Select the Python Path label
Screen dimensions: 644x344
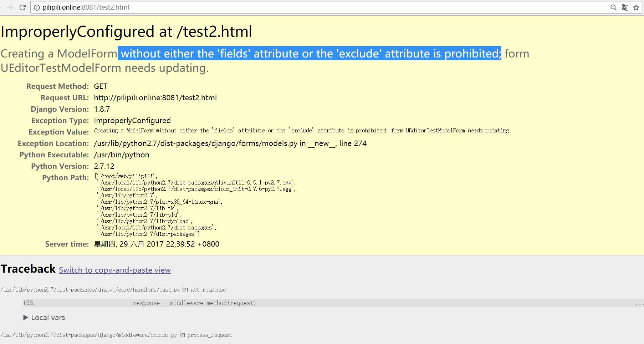[x=66, y=178]
